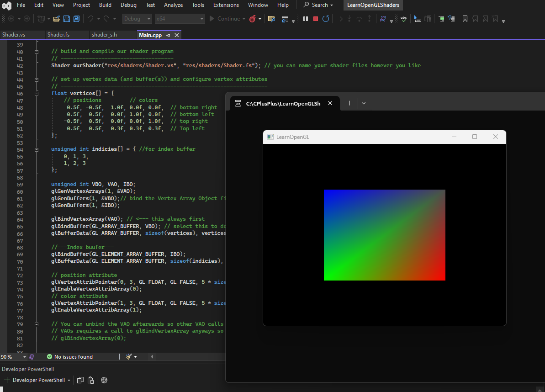
Task: Click the Hot Reload flame icon
Action: click(x=252, y=19)
